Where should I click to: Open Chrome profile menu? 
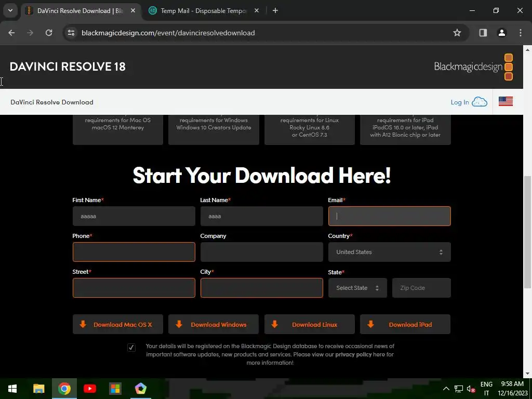[x=501, y=33]
